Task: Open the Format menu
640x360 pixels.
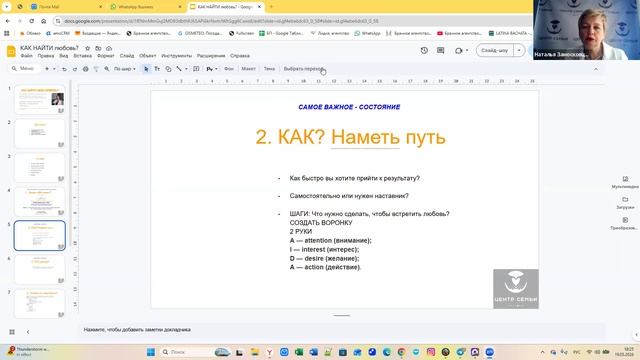Action: 106,56
